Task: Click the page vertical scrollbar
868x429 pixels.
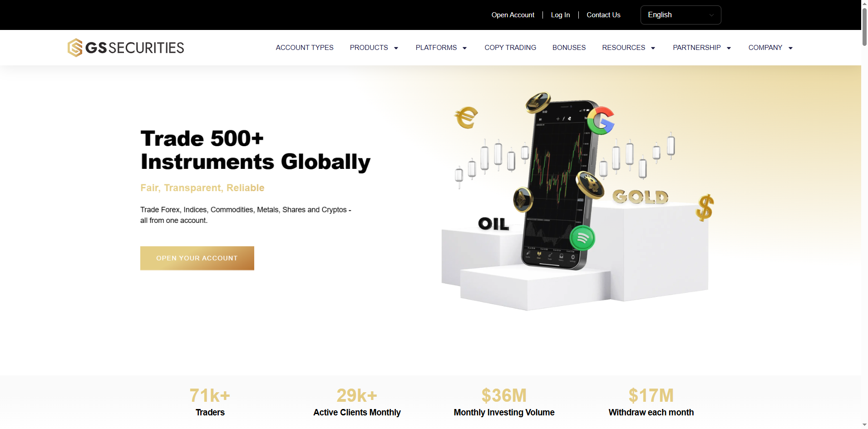Action: (864, 214)
